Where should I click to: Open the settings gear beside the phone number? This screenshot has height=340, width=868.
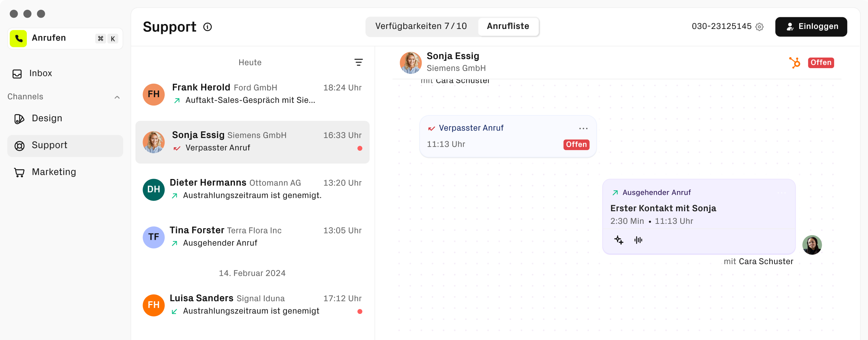tap(759, 26)
